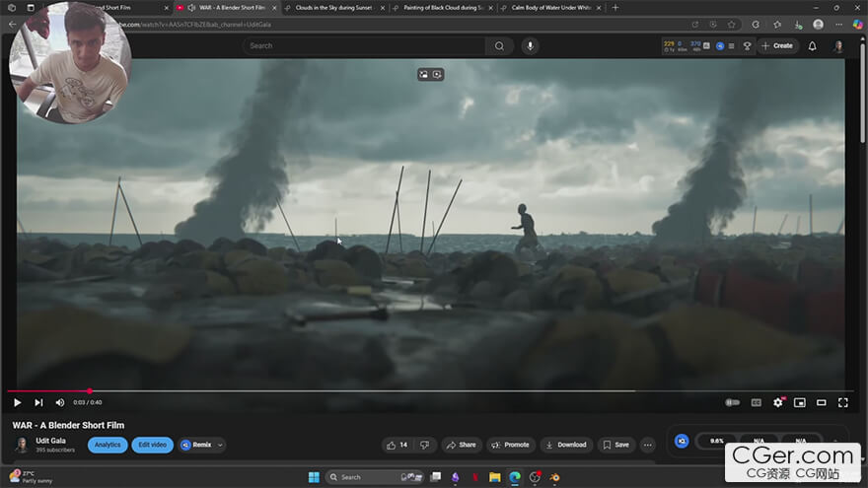Open Blender from the taskbar

554,477
